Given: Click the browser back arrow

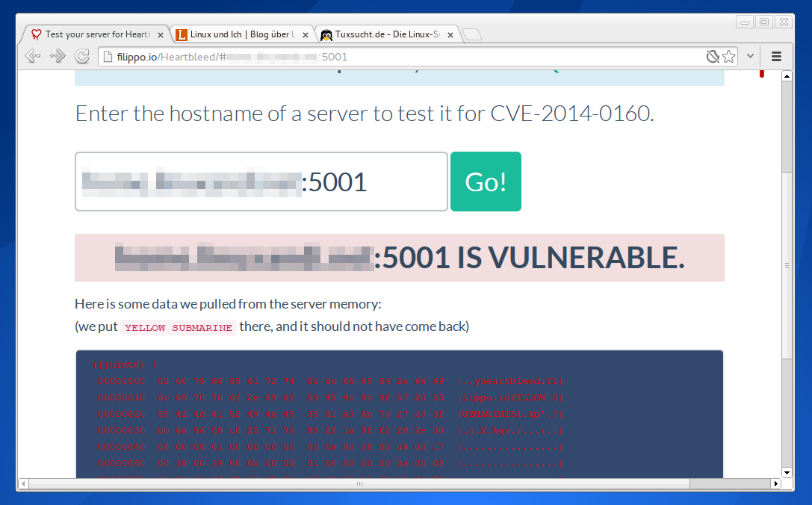Looking at the screenshot, I should click(32, 56).
